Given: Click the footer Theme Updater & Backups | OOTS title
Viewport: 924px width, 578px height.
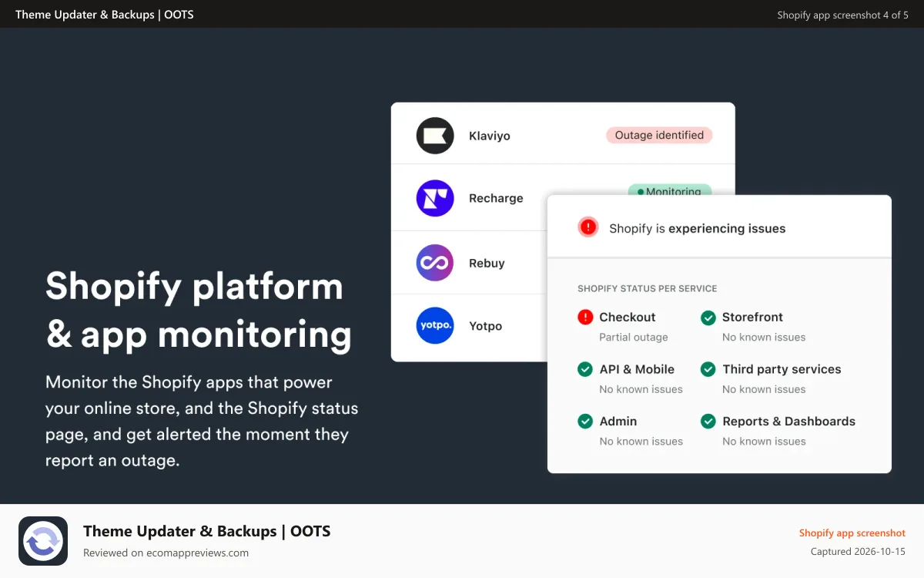Looking at the screenshot, I should coord(206,531).
